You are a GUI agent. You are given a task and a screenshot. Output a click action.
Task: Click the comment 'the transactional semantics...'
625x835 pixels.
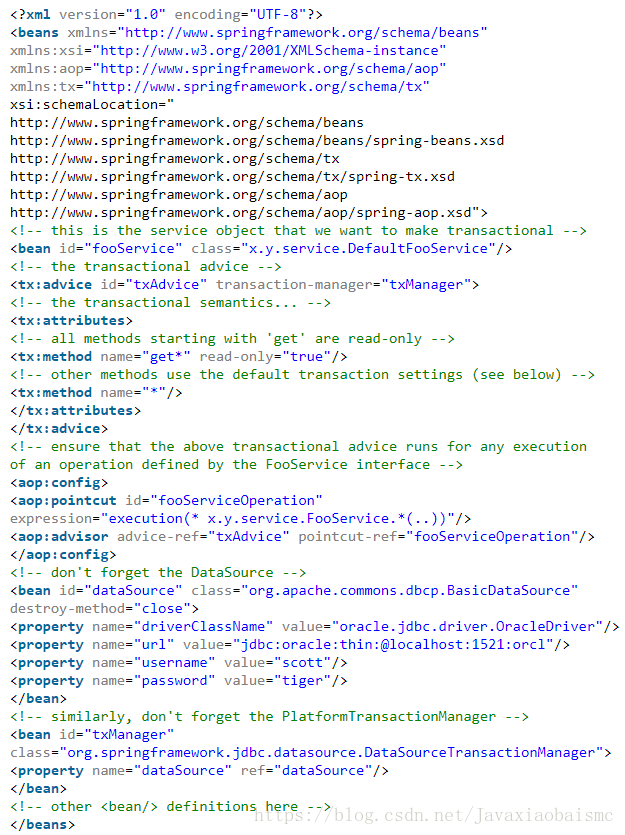[x=170, y=302]
